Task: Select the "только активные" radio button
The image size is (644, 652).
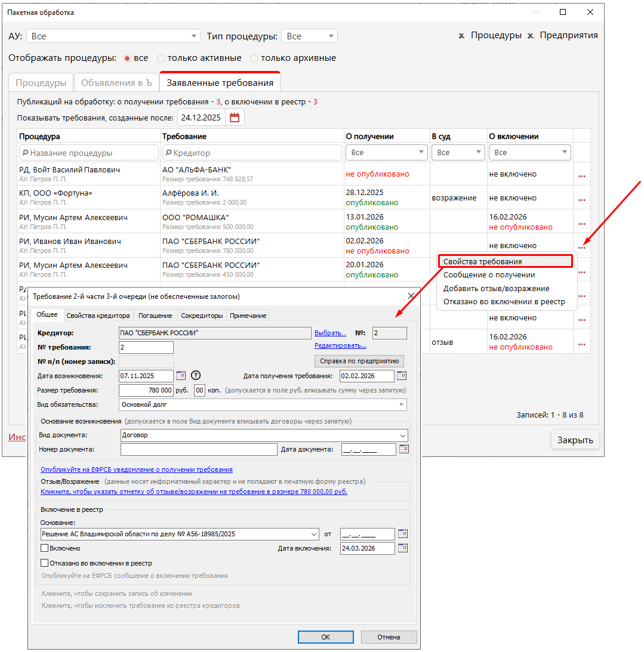Action: 161,58
